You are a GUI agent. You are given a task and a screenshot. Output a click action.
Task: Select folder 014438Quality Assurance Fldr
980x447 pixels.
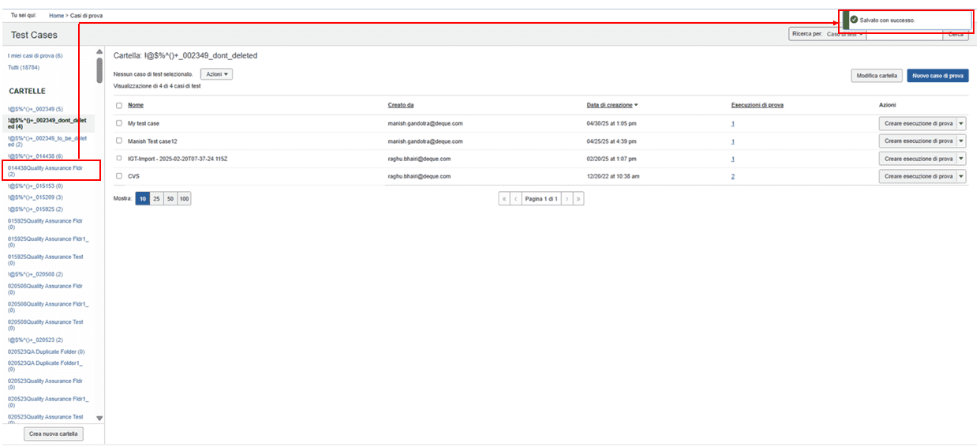45,168
